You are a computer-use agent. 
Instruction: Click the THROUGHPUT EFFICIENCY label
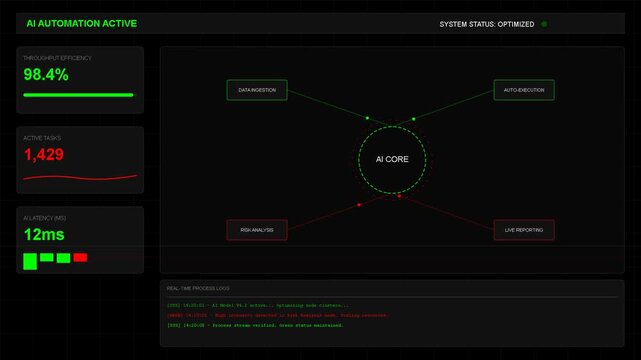57,58
